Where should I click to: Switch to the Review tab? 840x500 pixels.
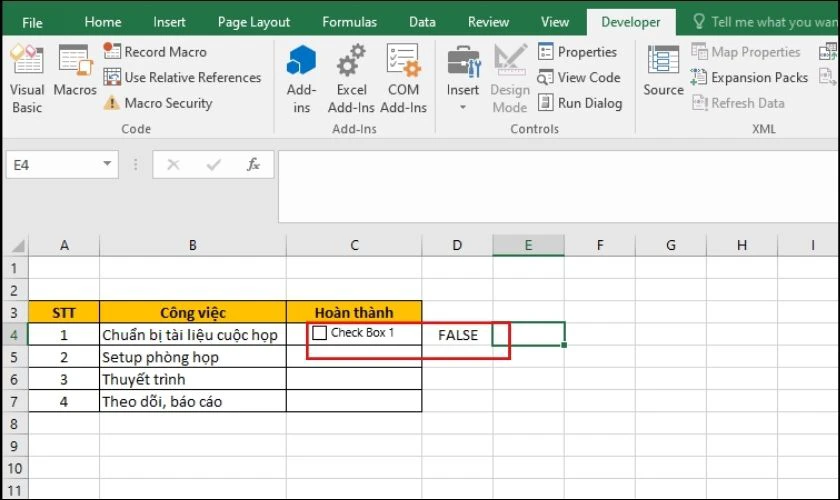point(488,22)
